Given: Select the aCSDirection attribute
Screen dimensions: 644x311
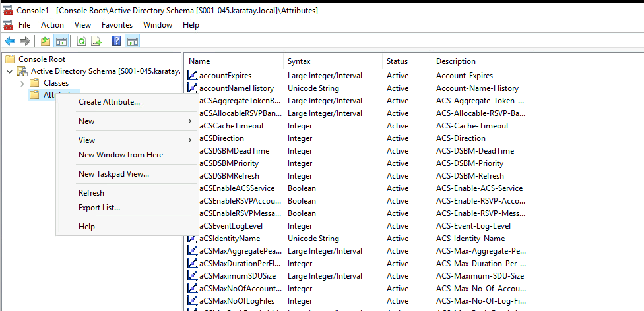Looking at the screenshot, I should (x=222, y=138).
